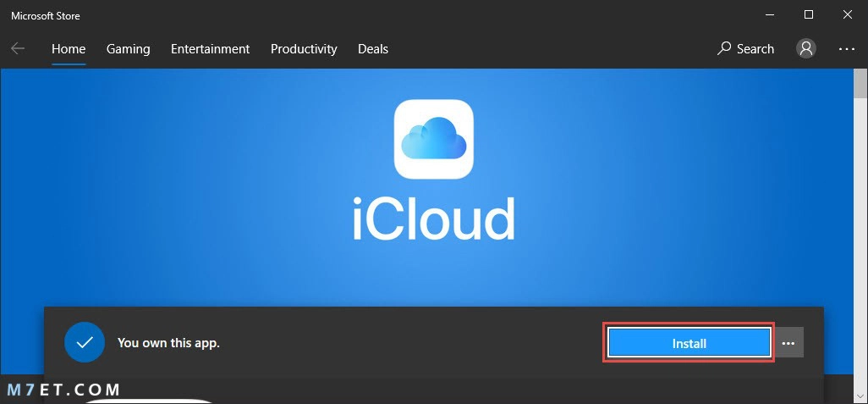Open the top-right See more ellipsis menu
Image resolution: width=868 pixels, height=404 pixels.
[x=846, y=49]
